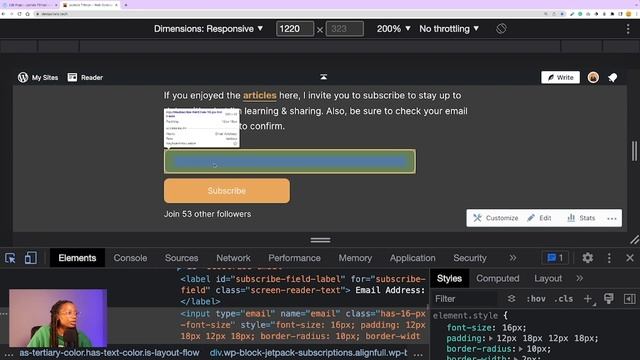Click the element.style selector text
This screenshot has width=640, height=360.
pyautogui.click(x=465, y=316)
